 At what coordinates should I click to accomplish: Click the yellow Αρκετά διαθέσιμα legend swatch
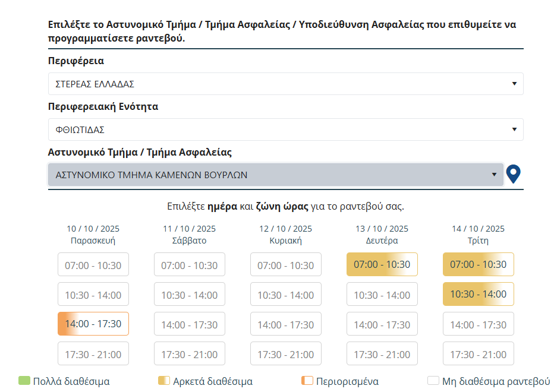pyautogui.click(x=164, y=381)
